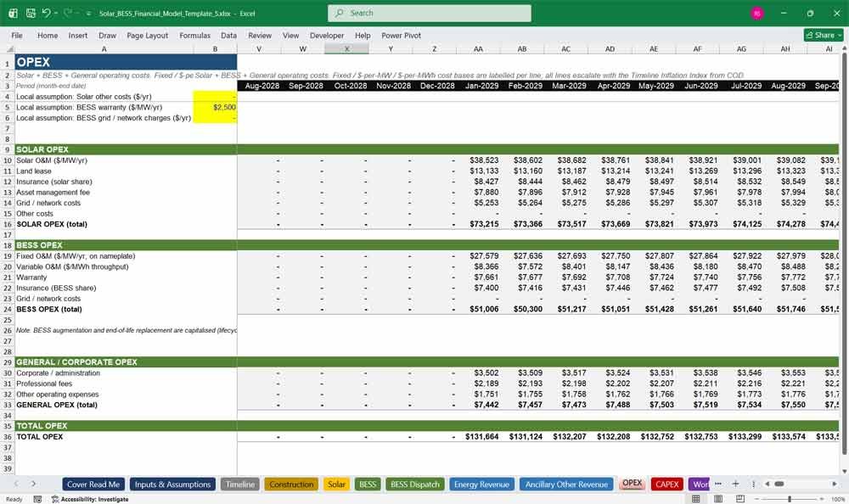
Task: Open the user account avatar
Action: pyautogui.click(x=757, y=13)
